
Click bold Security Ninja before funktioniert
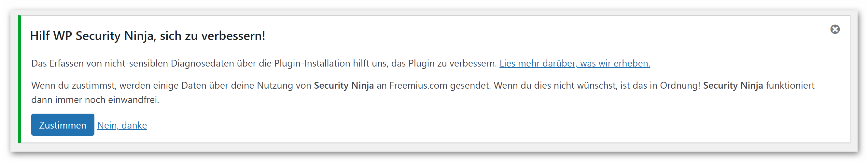(733, 85)
